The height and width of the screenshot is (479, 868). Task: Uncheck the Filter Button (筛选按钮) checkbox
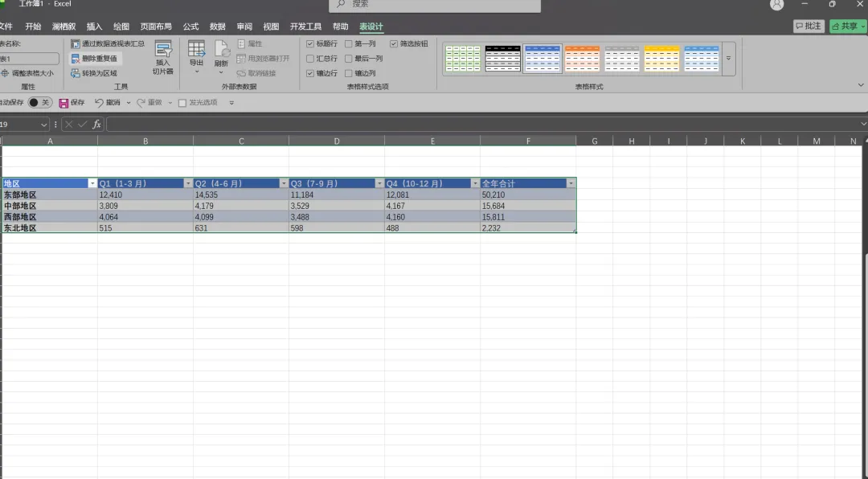(x=394, y=43)
